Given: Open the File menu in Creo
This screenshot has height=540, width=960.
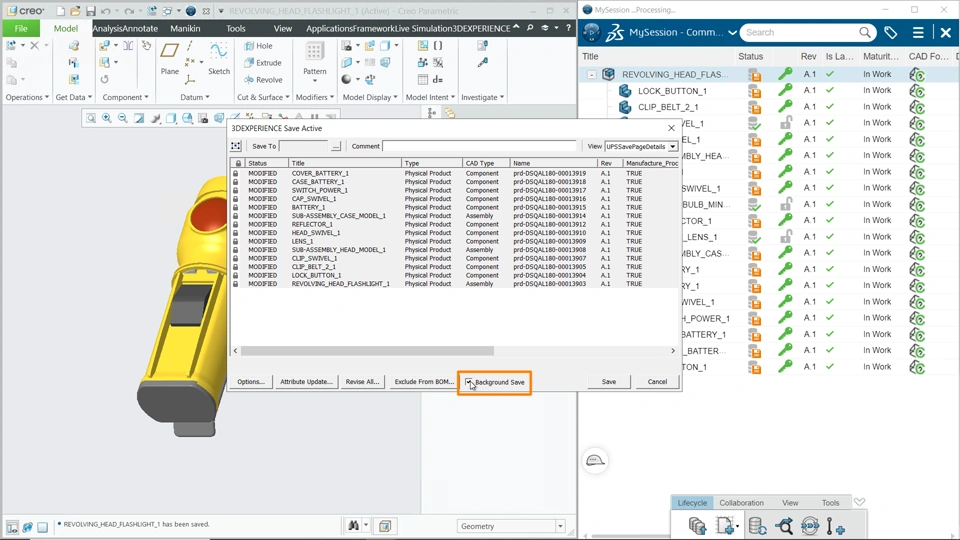Looking at the screenshot, I should pyautogui.click(x=21, y=28).
